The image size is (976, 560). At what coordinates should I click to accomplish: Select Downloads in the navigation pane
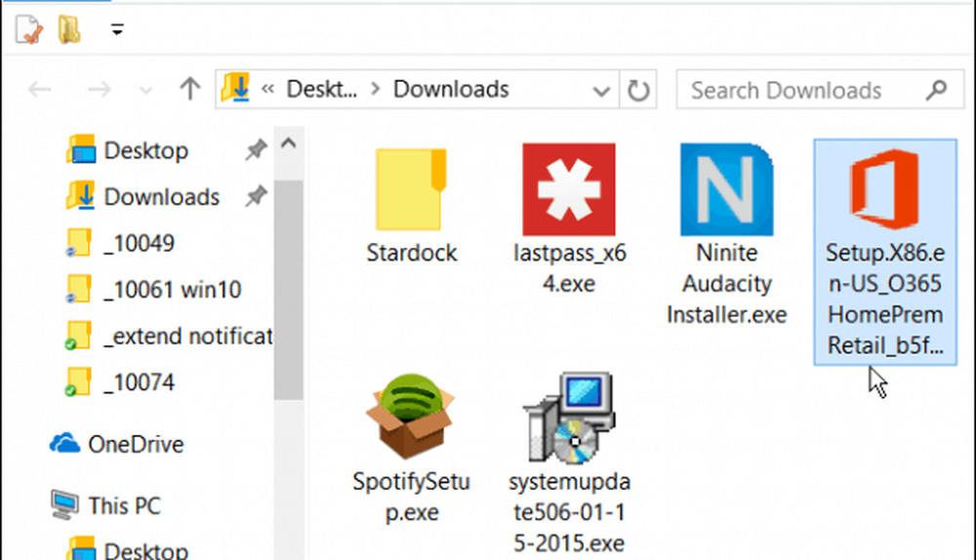point(162,197)
